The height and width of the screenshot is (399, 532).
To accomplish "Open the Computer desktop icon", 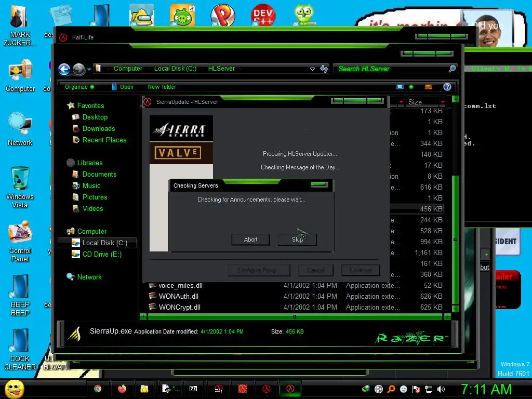I will (20, 76).
